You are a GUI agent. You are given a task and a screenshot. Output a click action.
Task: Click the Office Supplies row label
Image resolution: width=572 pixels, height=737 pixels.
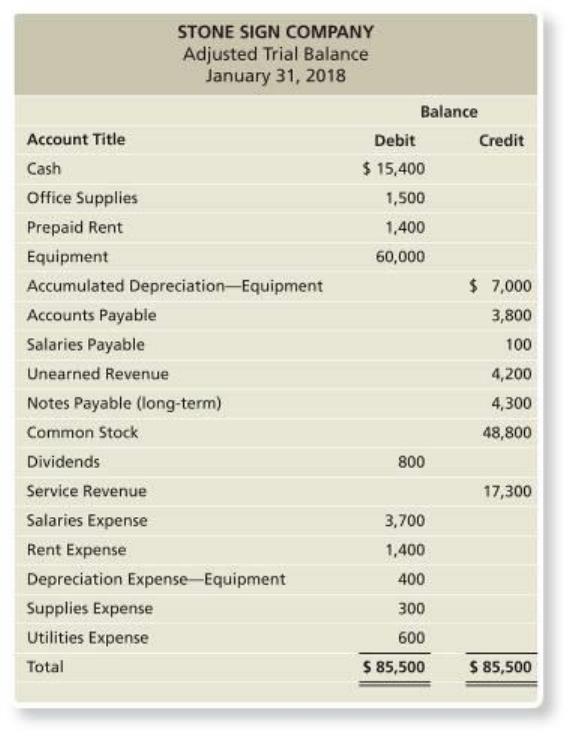(82, 198)
